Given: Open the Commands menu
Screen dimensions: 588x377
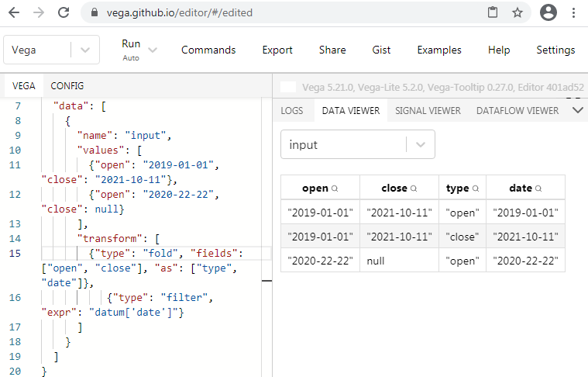Looking at the screenshot, I should (208, 50).
